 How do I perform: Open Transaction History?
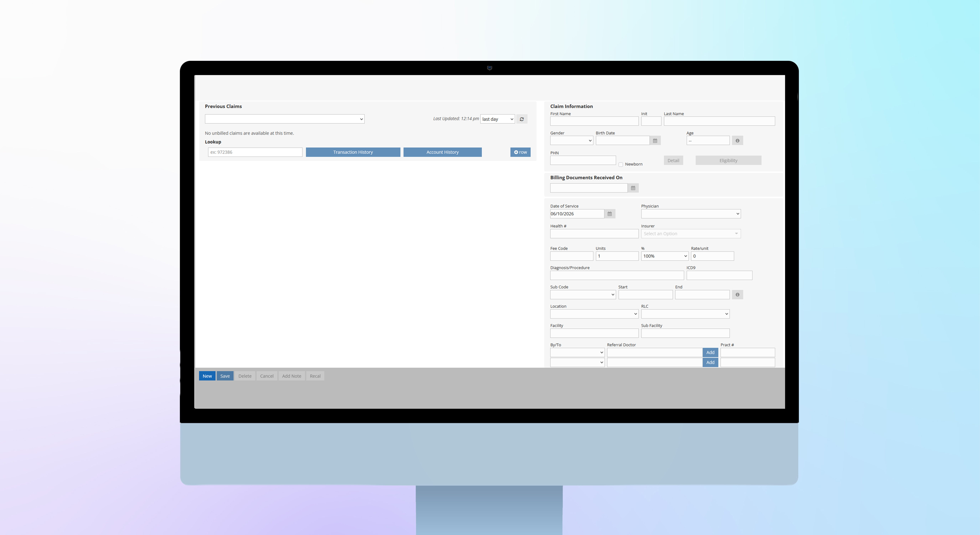[353, 152]
